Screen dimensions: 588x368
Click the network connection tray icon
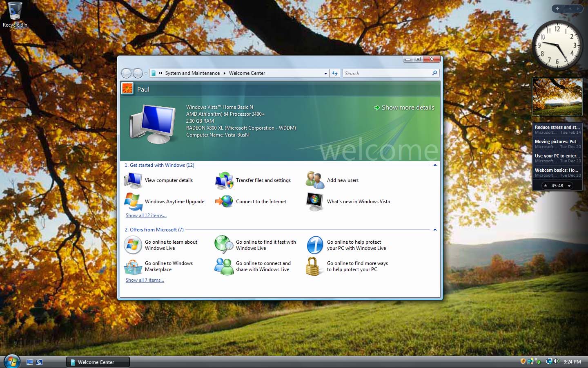click(x=549, y=361)
